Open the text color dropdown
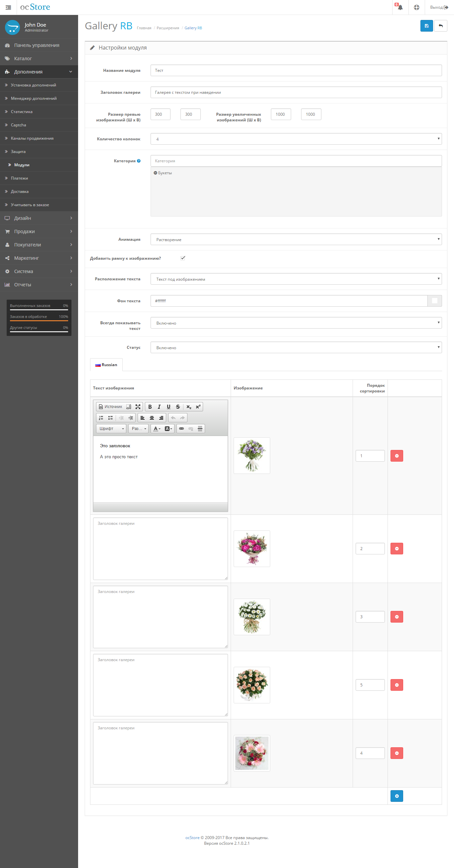 tap(157, 429)
